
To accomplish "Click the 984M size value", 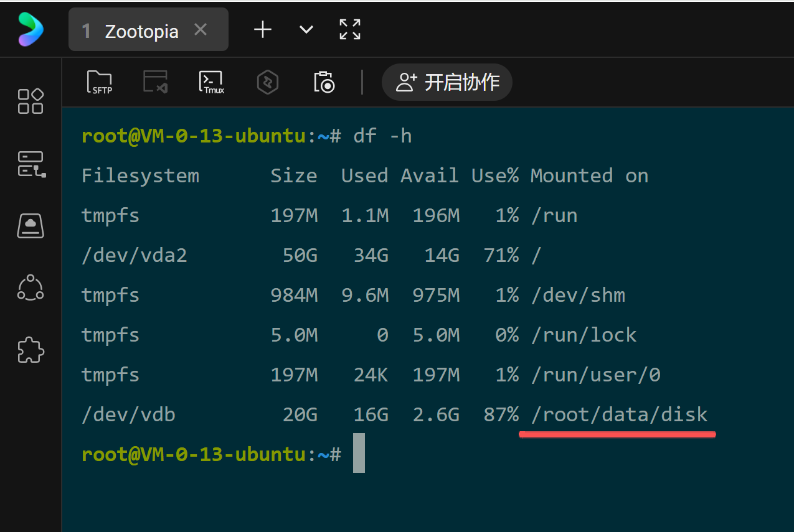I will [x=294, y=296].
